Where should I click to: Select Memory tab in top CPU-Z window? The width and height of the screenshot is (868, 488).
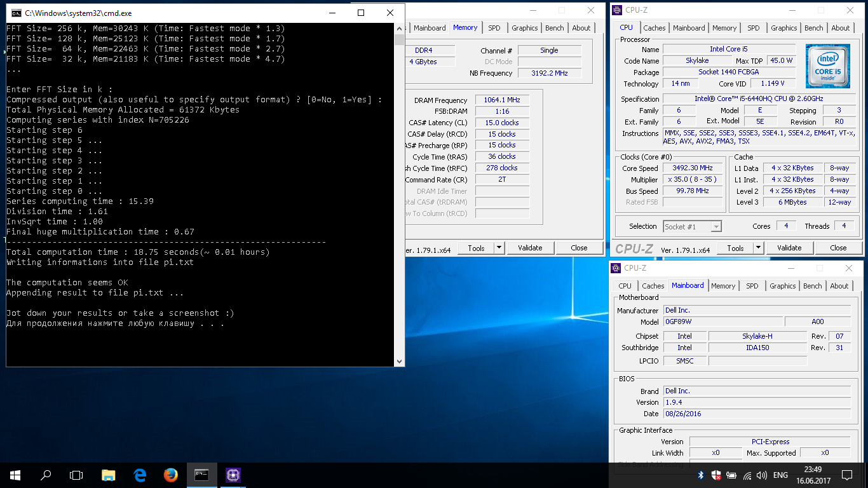(x=724, y=28)
